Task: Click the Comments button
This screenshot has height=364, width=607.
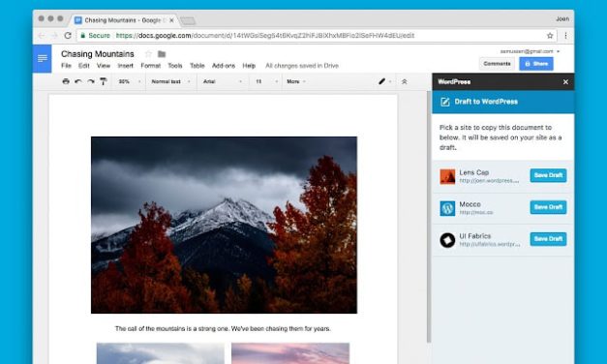Action: [497, 64]
